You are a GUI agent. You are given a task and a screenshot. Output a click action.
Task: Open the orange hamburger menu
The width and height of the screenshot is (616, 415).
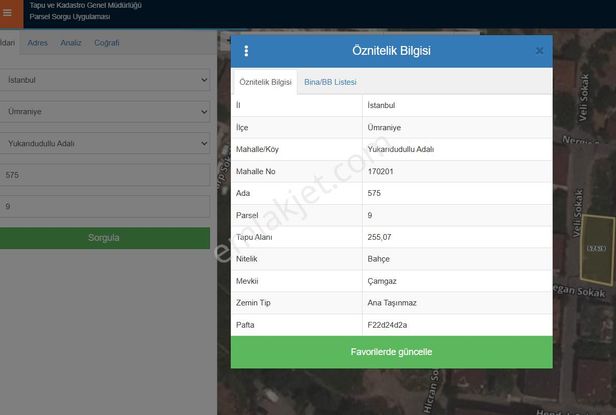click(8, 13)
